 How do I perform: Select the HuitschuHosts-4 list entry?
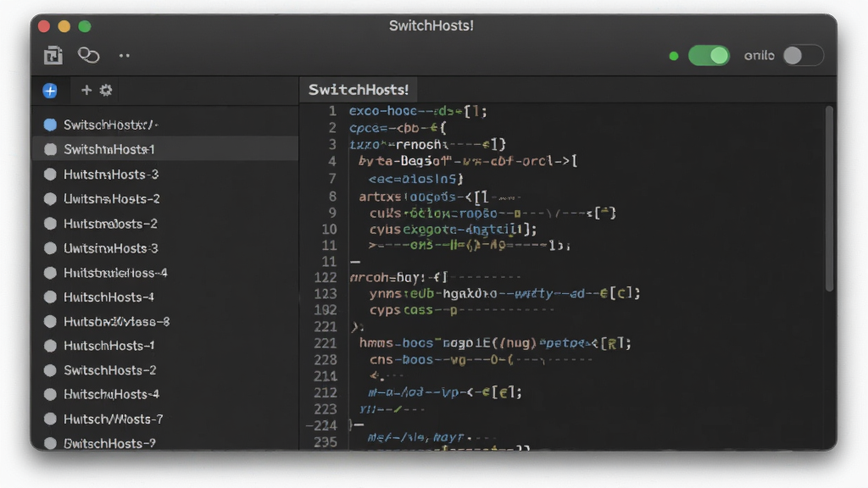click(166, 395)
